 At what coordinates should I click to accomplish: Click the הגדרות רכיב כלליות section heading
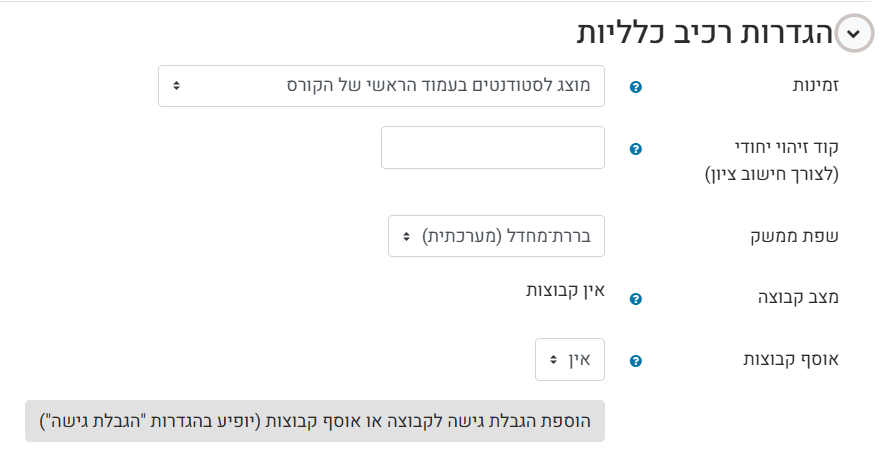pos(704,33)
